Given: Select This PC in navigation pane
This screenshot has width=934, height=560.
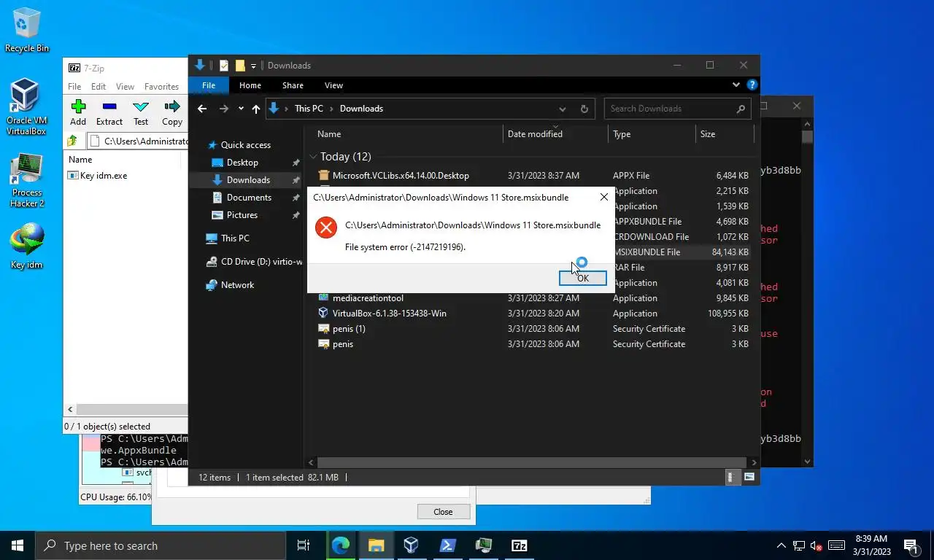Looking at the screenshot, I should 235,238.
